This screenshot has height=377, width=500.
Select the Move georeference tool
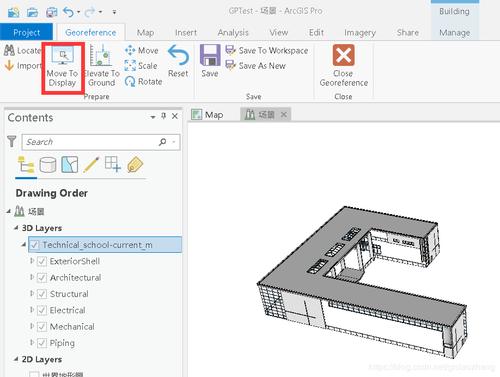pos(142,50)
